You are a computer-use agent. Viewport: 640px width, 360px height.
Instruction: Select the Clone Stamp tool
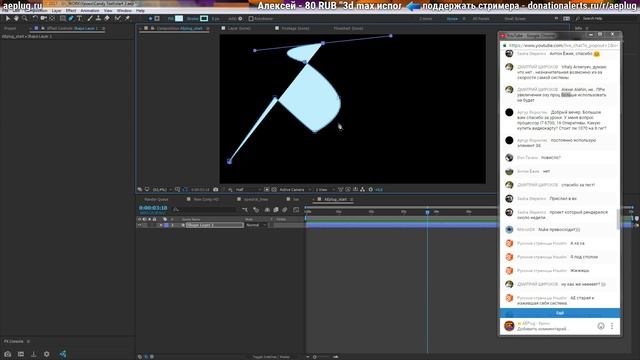click(98, 18)
